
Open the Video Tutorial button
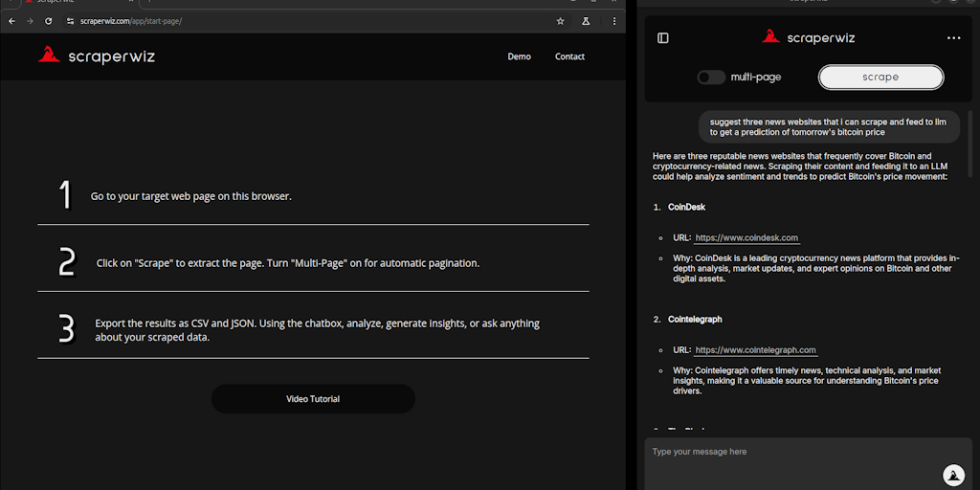313,399
